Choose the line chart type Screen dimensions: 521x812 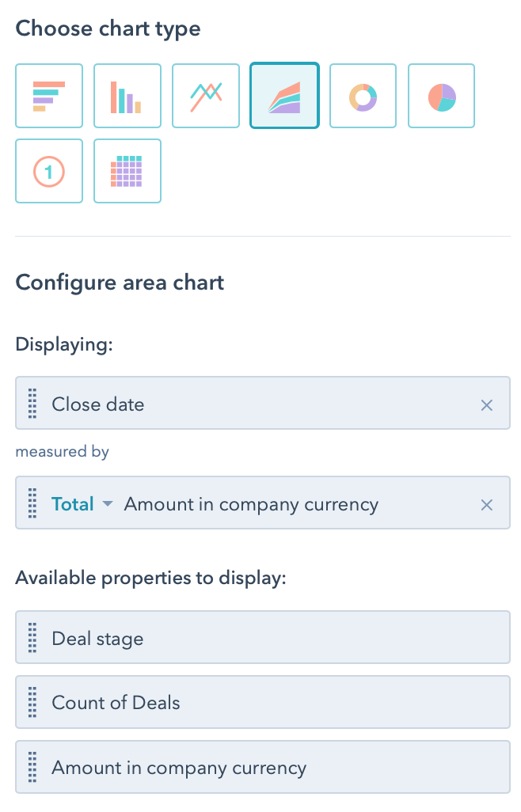(x=205, y=95)
